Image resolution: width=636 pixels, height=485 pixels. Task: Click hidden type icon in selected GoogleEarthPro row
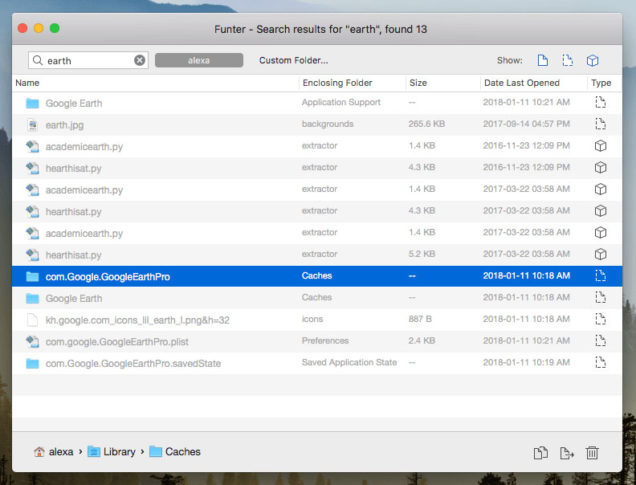600,276
